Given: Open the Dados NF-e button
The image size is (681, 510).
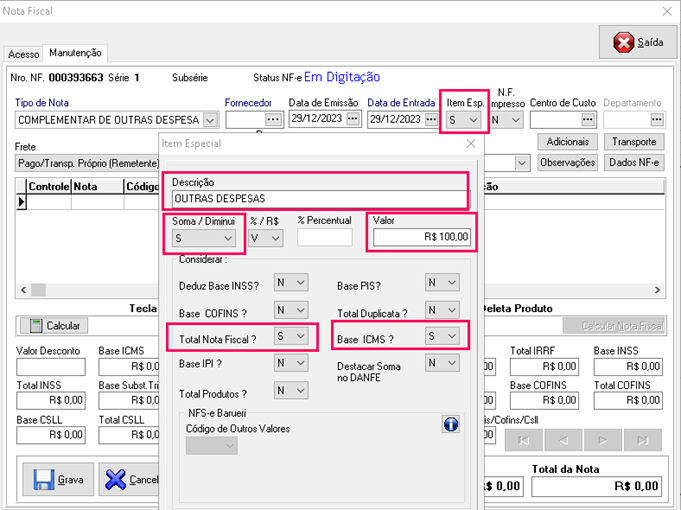Looking at the screenshot, I should coord(634,162).
